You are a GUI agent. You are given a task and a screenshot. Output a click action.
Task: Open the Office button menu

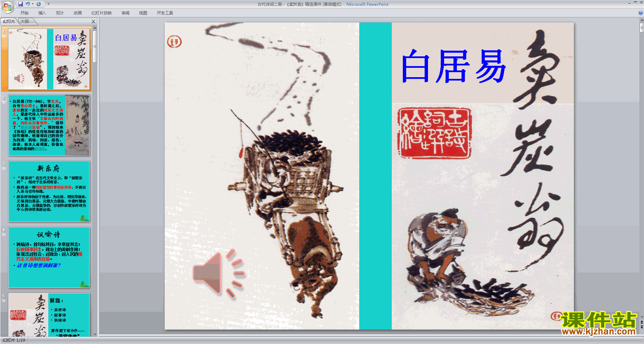(7, 7)
